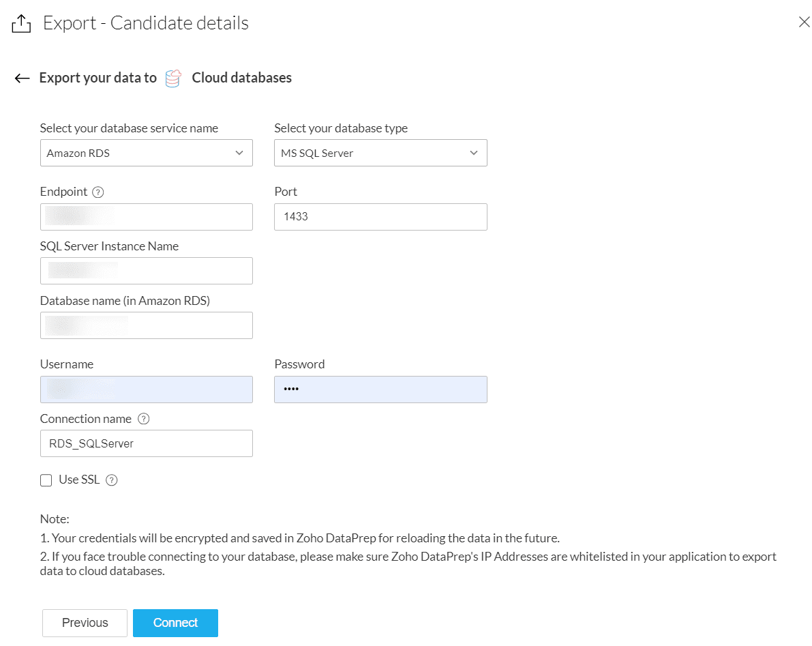Focus the Username text field
This screenshot has width=812, height=646.
(146, 390)
